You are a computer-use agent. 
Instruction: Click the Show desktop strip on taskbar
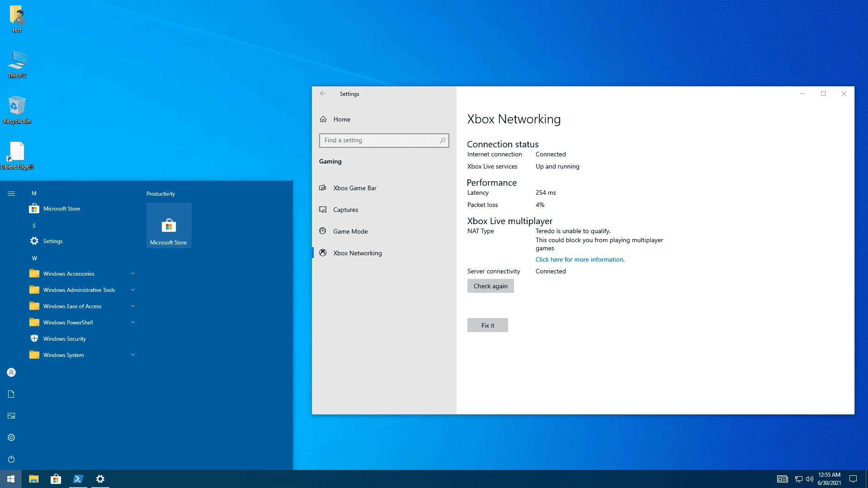[867, 479]
